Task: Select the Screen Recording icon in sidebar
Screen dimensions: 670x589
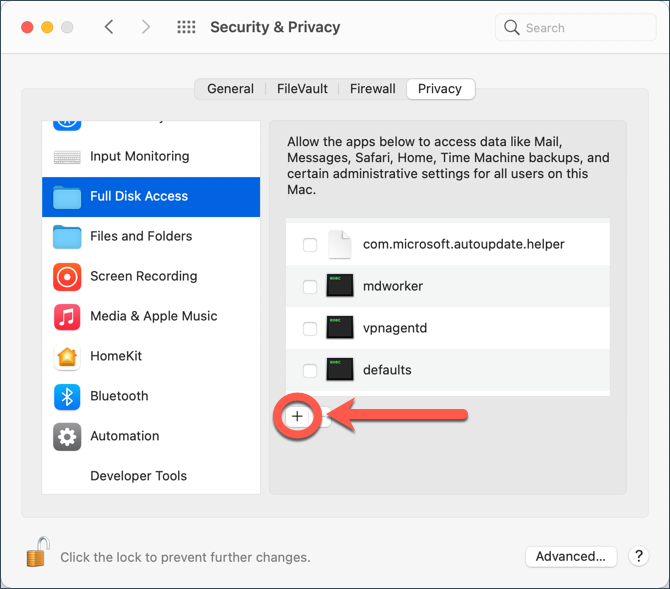Action: pos(67,277)
